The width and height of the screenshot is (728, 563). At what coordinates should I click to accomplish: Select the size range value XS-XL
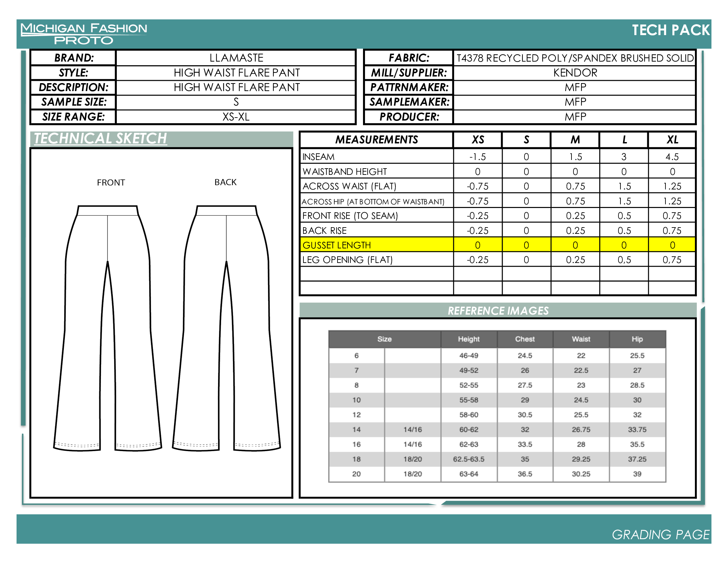click(x=236, y=117)
